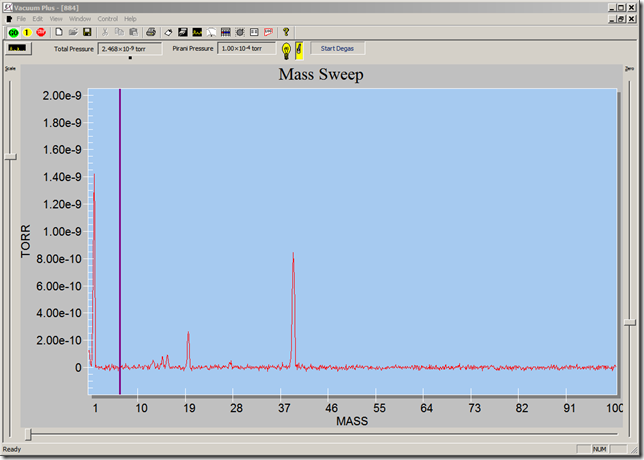This screenshot has height=460, width=644.
Task: Click the gear-shaped settings icon in the toolbar
Action: tap(240, 32)
